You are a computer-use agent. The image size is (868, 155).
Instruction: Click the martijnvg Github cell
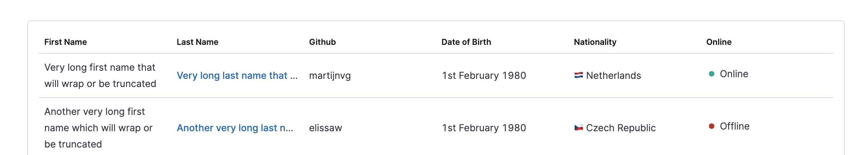330,75
